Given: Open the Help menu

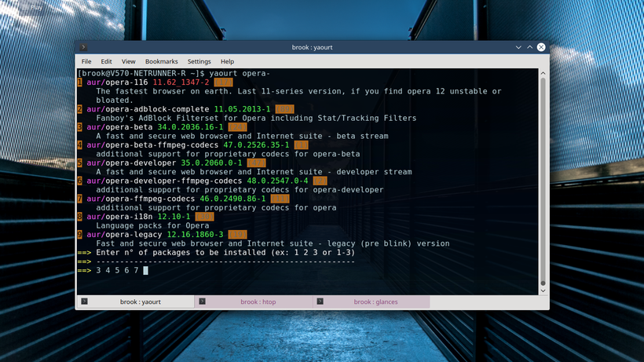Looking at the screenshot, I should tap(227, 61).
